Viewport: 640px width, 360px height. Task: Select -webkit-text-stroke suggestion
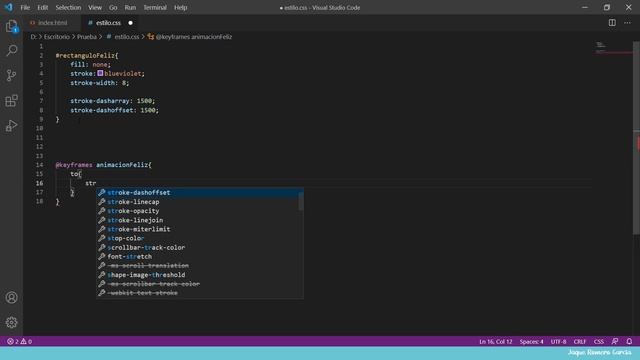tap(198, 293)
